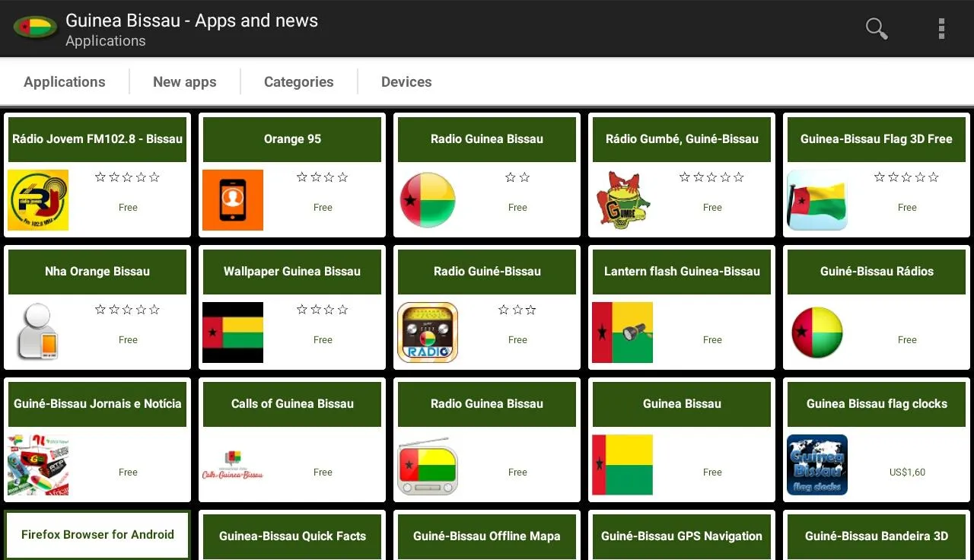The image size is (974, 560).
Task: Open the Nha Orange Bissau title
Action: click(97, 272)
